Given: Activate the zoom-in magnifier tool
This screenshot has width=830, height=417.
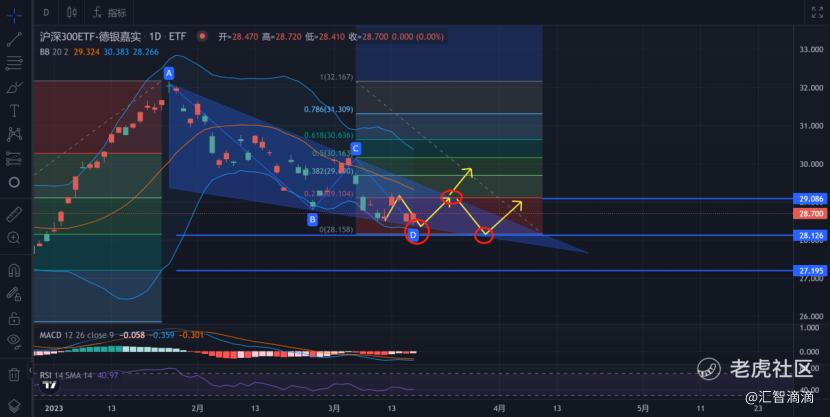Looking at the screenshot, I should point(14,238).
